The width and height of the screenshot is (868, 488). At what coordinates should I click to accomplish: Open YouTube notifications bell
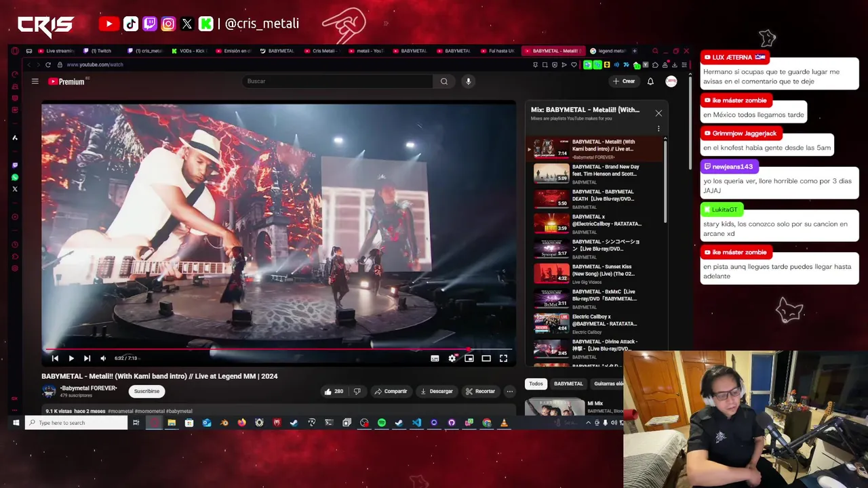650,81
